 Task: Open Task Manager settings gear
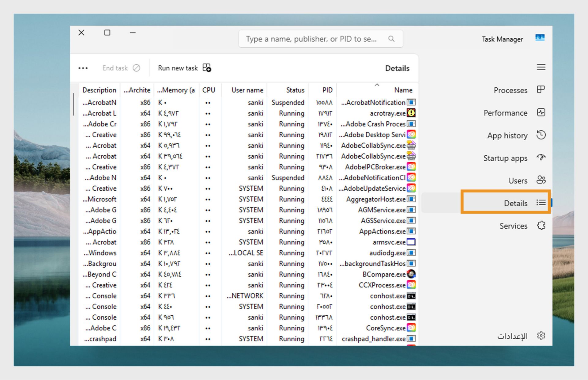tap(541, 336)
